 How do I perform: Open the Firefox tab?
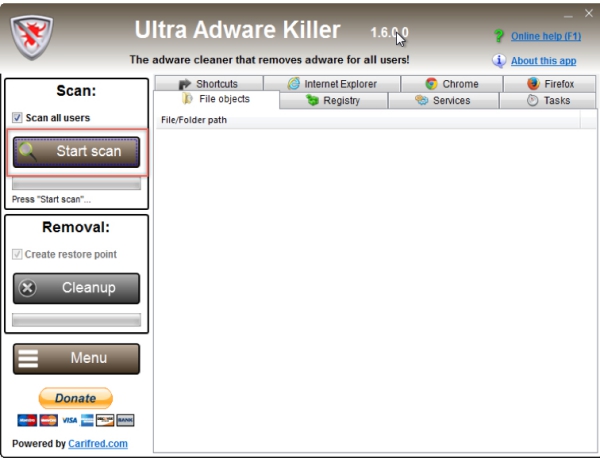point(549,84)
